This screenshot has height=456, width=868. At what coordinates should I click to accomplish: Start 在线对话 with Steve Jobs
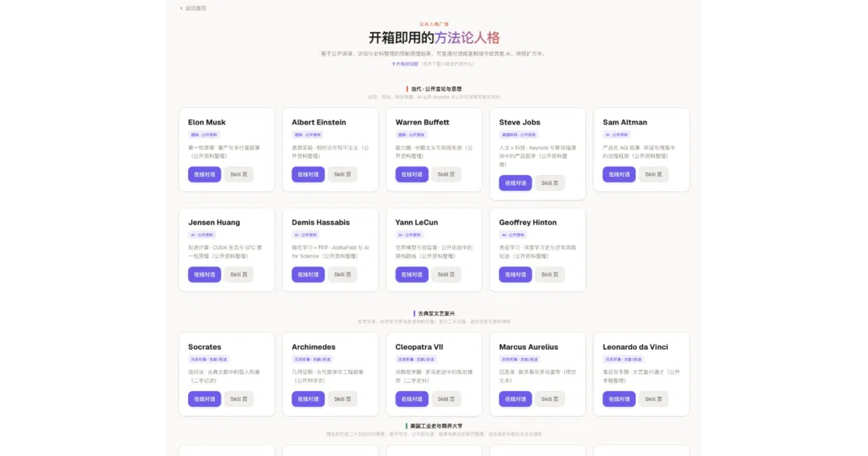pos(516,183)
